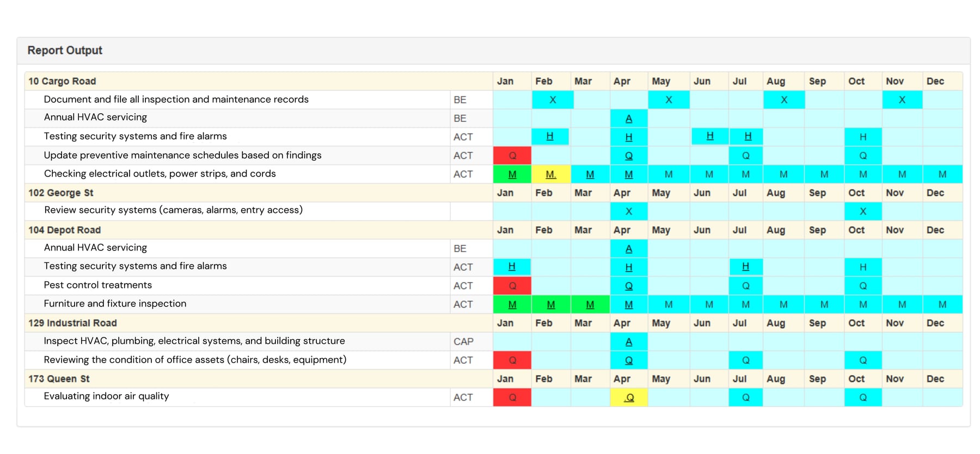Open April Q link in Pest control treatments row

[629, 286]
